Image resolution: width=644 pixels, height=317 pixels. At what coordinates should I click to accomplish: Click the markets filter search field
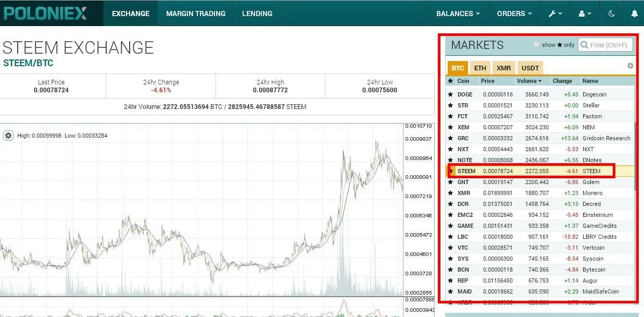(605, 45)
